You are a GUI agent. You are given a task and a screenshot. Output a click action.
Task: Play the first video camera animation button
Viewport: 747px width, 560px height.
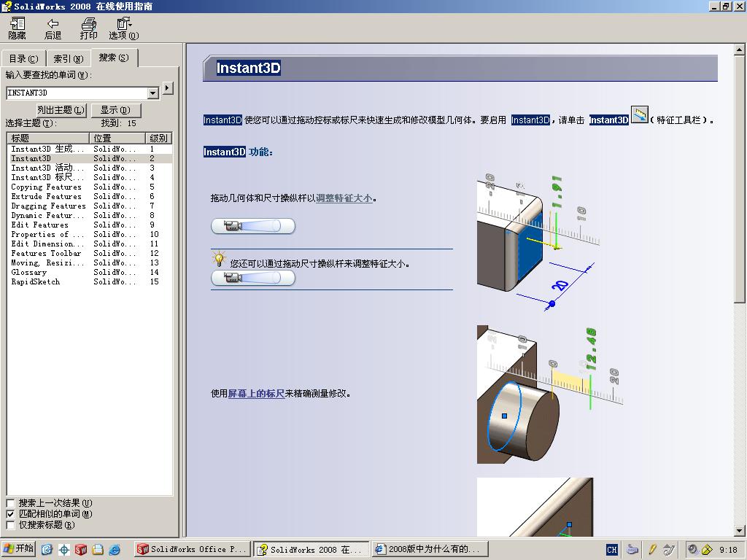(253, 226)
